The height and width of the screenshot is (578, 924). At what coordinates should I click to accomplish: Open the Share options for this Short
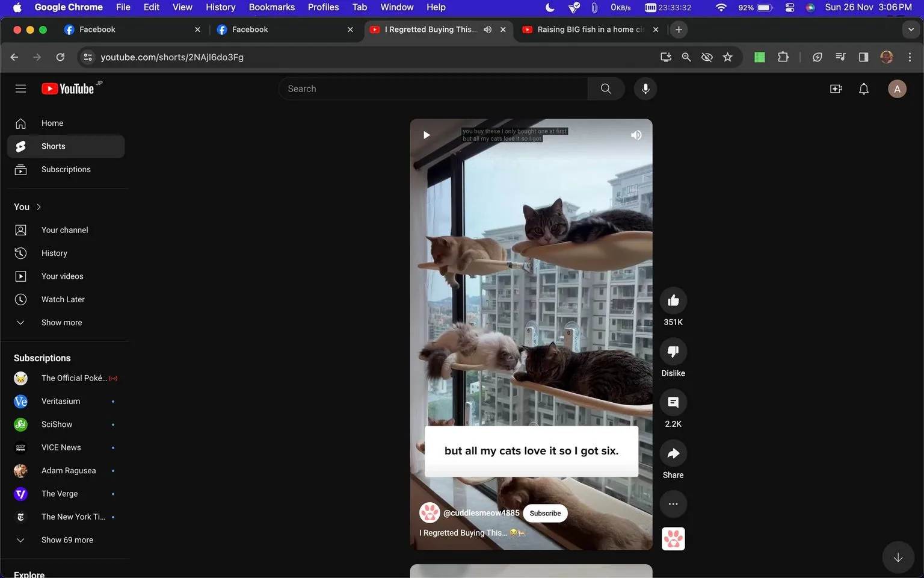pyautogui.click(x=673, y=453)
